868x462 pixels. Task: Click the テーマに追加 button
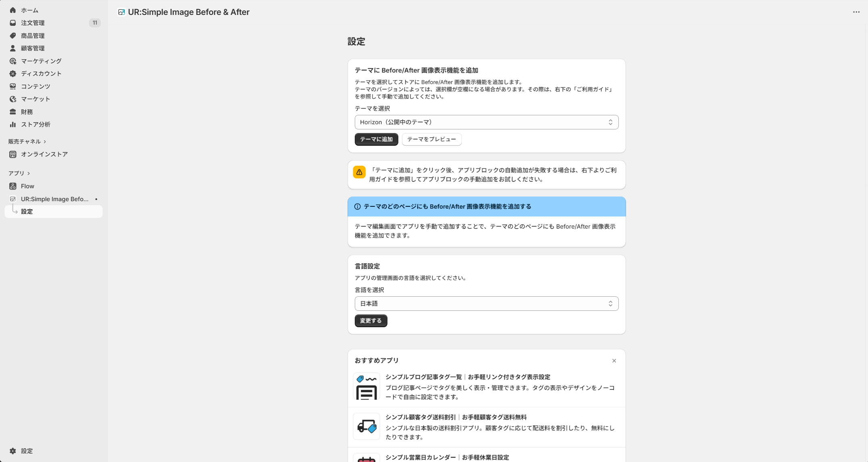tap(376, 139)
